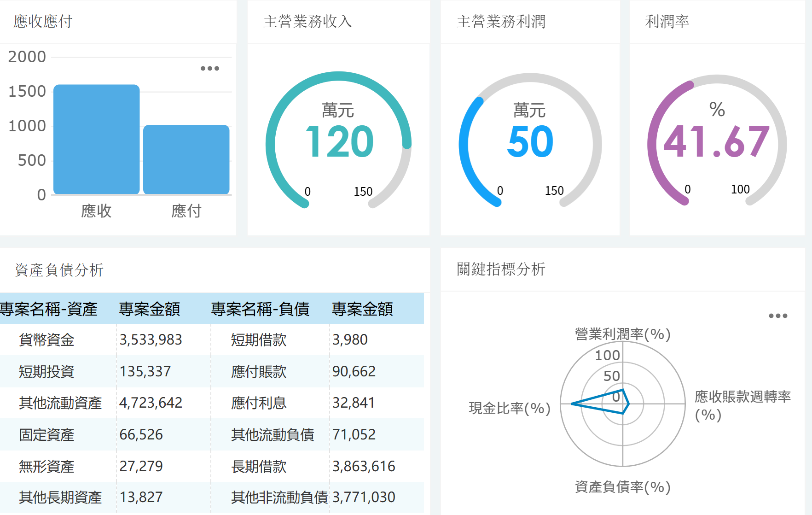The height and width of the screenshot is (515, 812).
Task: Select the 其他非流動負債 amount 3,771,030
Action: (364, 497)
